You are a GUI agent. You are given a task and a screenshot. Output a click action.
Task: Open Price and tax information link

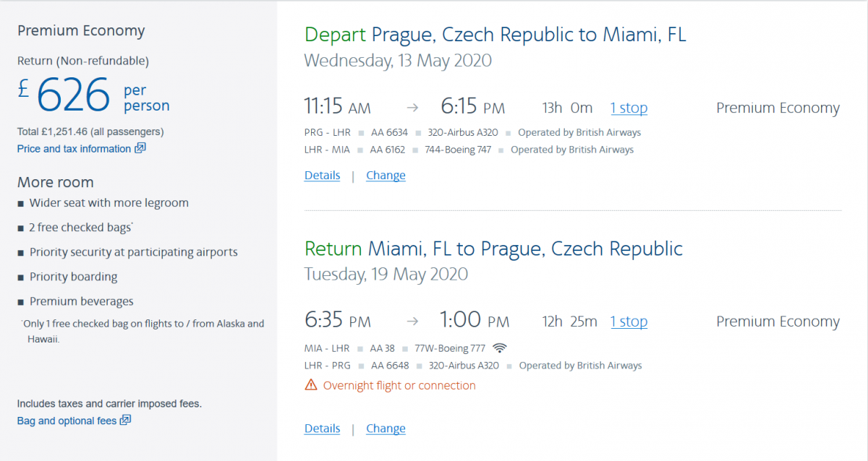[x=74, y=149]
